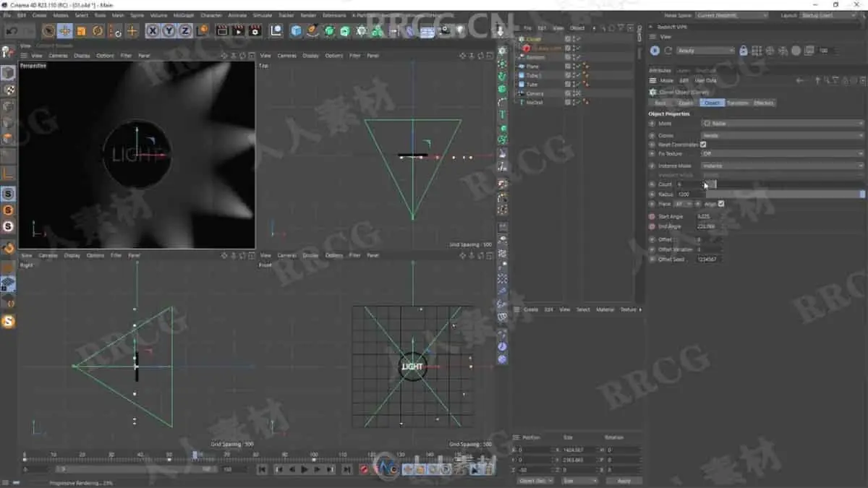Image resolution: width=868 pixels, height=488 pixels.
Task: Click the Undo arrow icon
Action: coord(11,30)
